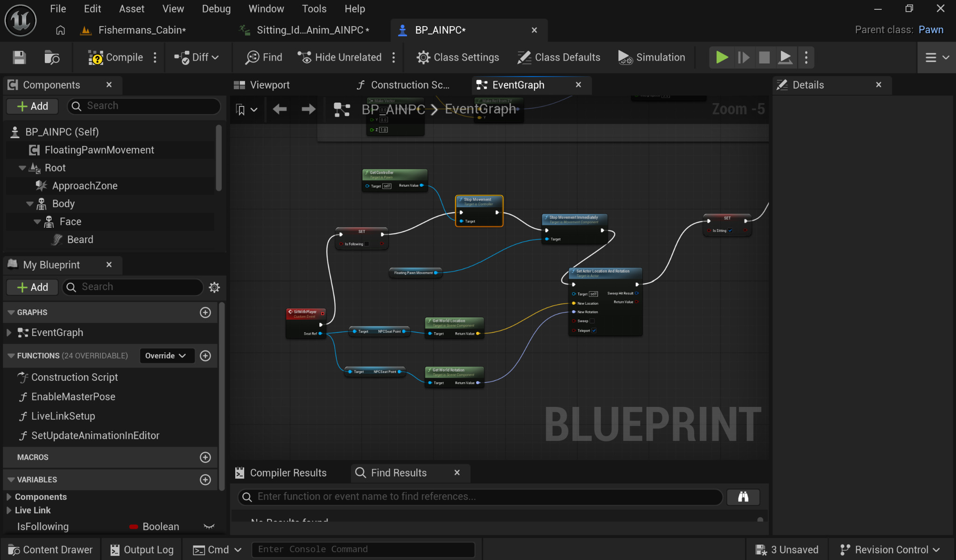This screenshot has height=560, width=956.
Task: Toggle Hide Unrelated nodes
Action: [340, 57]
